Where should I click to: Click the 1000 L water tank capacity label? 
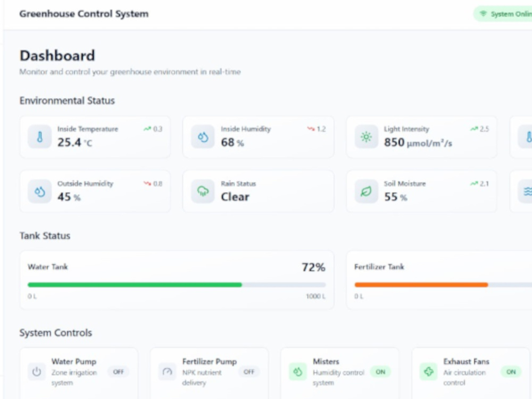pos(315,296)
